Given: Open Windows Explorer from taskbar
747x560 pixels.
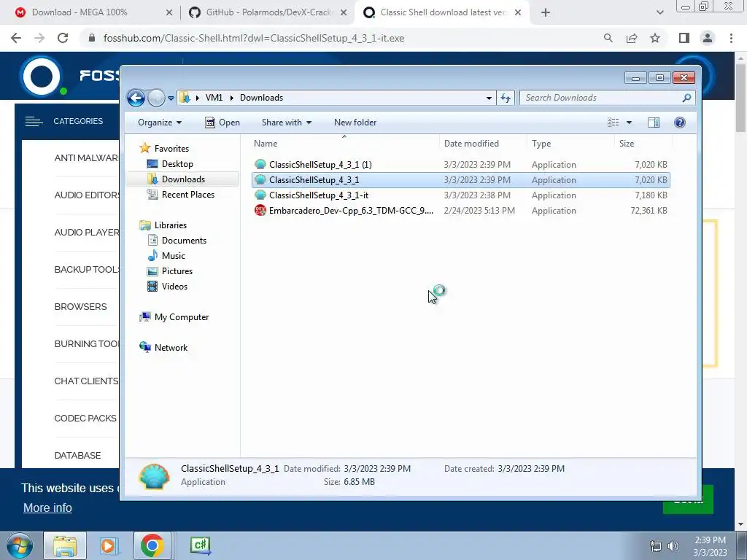Looking at the screenshot, I should coord(65,545).
